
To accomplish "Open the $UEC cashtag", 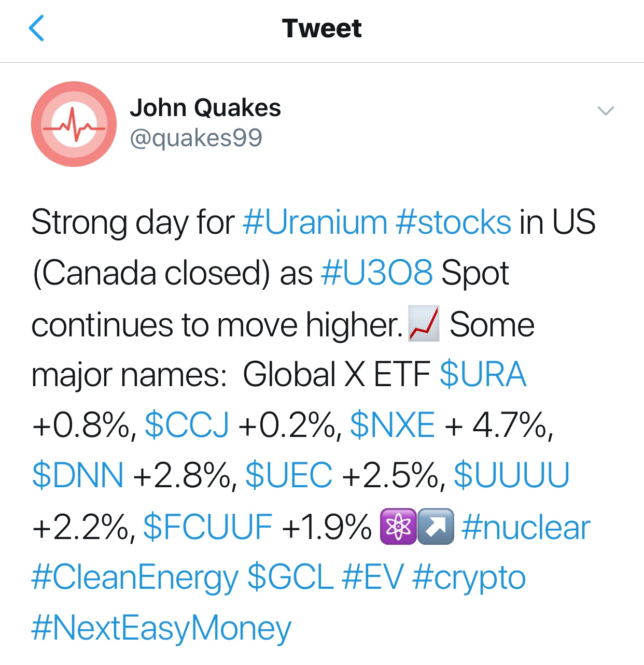I will tap(289, 475).
